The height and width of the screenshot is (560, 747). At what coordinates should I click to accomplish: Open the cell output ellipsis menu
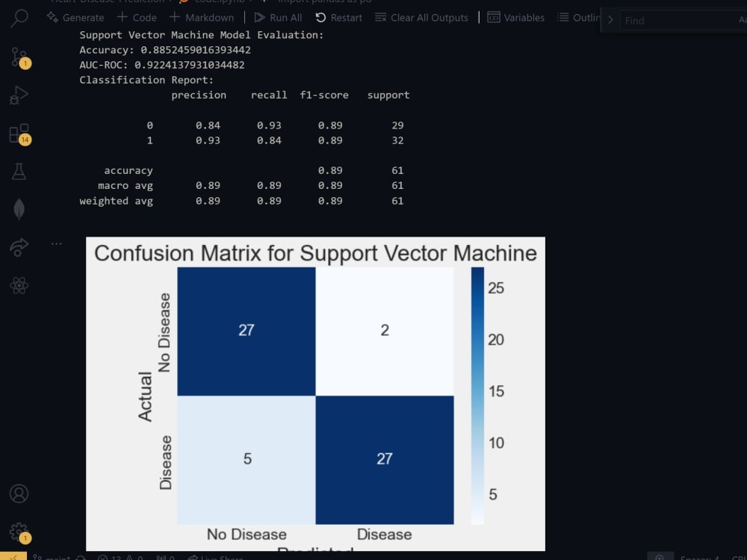pyautogui.click(x=56, y=244)
